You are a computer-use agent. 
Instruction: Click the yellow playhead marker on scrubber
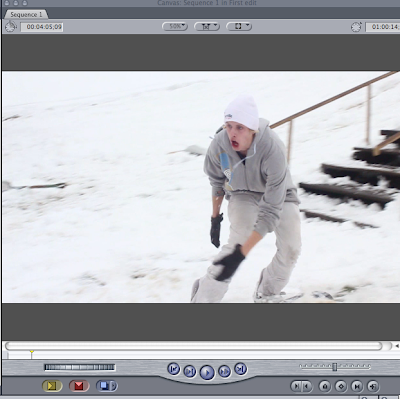click(x=31, y=352)
